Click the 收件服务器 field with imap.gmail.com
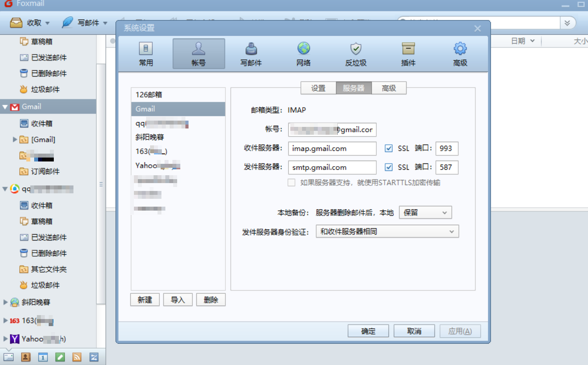This screenshot has width=588, height=365. [332, 149]
